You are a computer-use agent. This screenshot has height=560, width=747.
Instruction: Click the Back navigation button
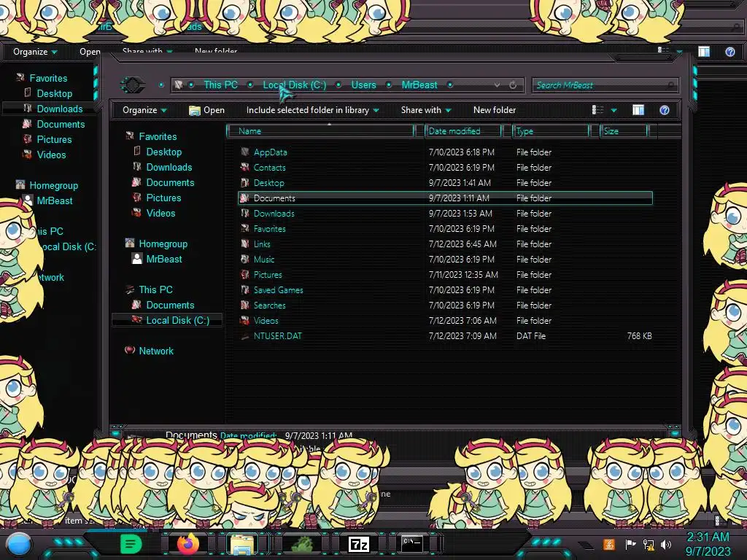133,85
